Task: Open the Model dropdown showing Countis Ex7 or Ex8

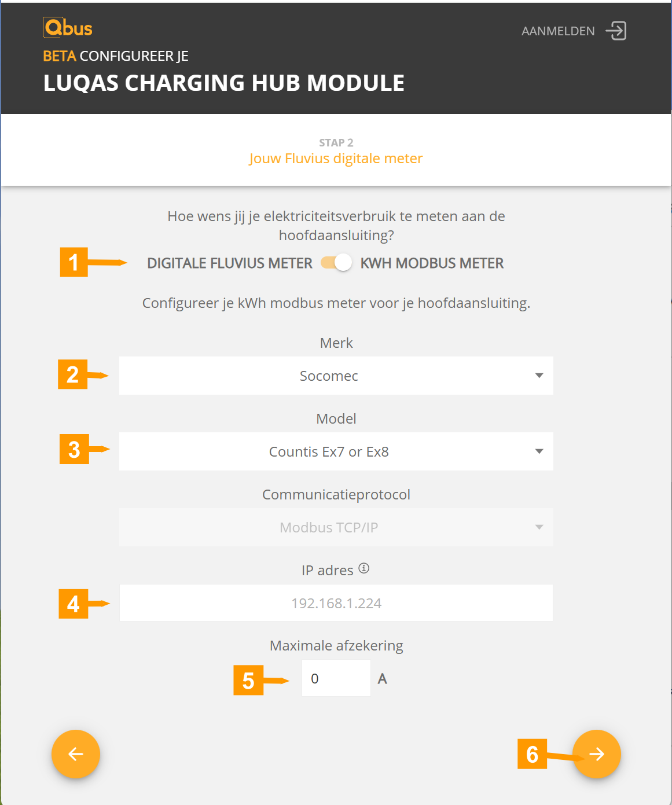Action: 336,451
